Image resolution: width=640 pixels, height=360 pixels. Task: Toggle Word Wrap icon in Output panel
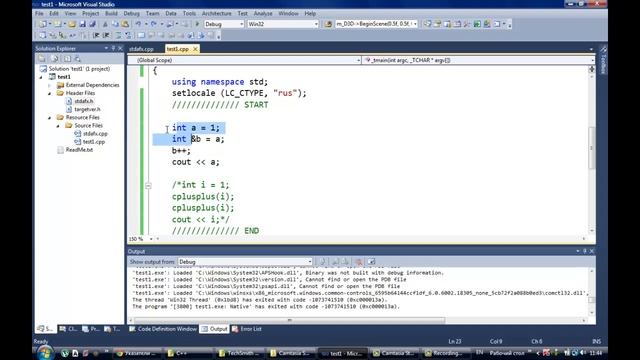(x=371, y=262)
